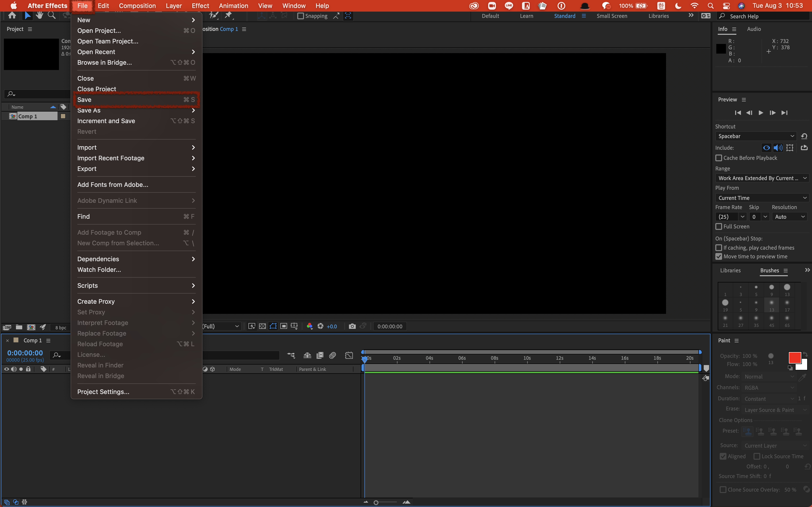Select the Hand tool in toolbar

pos(40,15)
